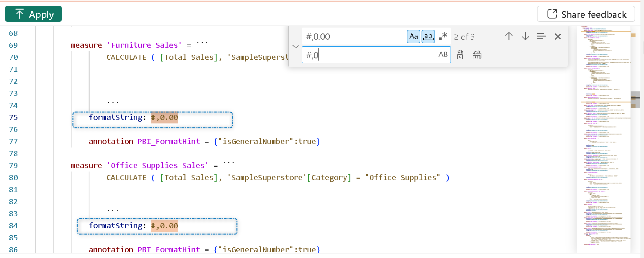Toggle Match Whole Word option

tap(428, 37)
